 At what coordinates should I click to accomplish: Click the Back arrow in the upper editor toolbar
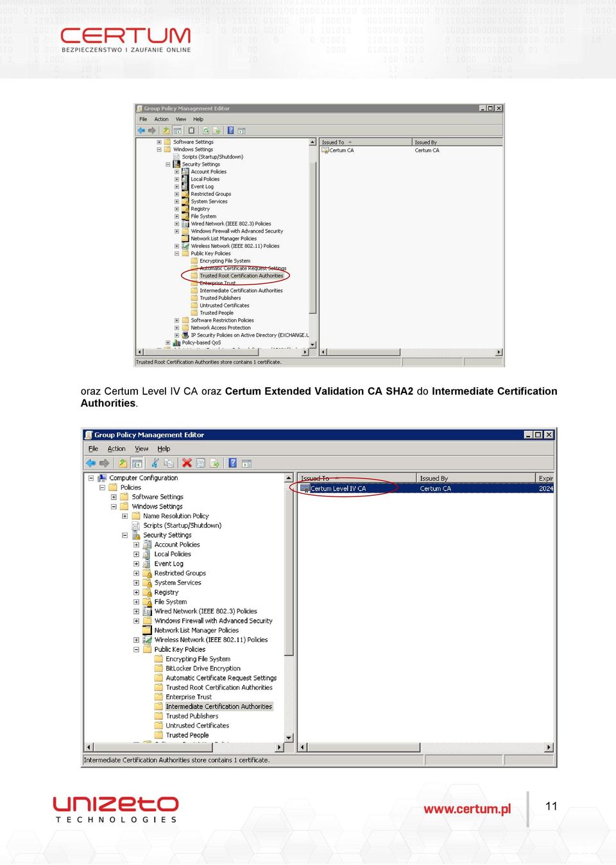tap(141, 130)
